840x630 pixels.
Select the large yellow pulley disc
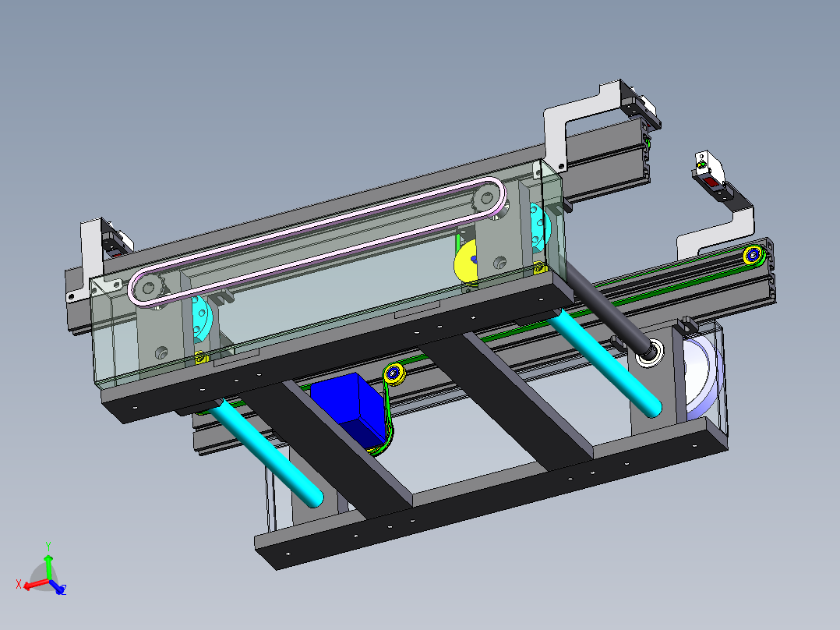[466, 264]
